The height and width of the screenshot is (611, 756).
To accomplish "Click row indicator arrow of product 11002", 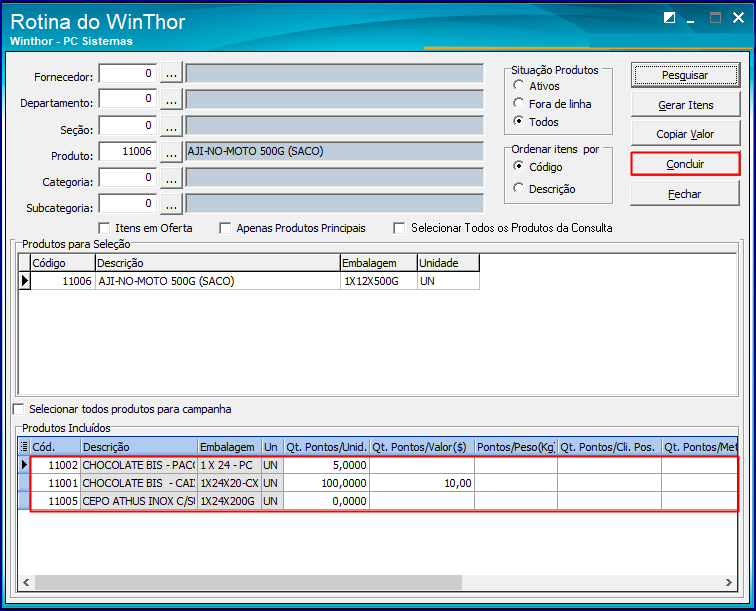I will pos(24,465).
